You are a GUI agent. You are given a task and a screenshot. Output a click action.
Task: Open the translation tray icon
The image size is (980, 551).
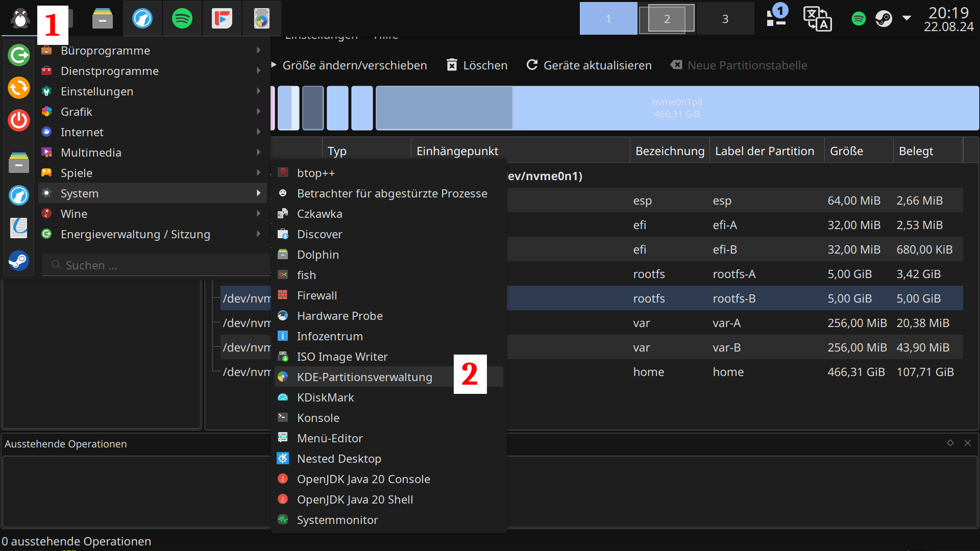(x=817, y=19)
